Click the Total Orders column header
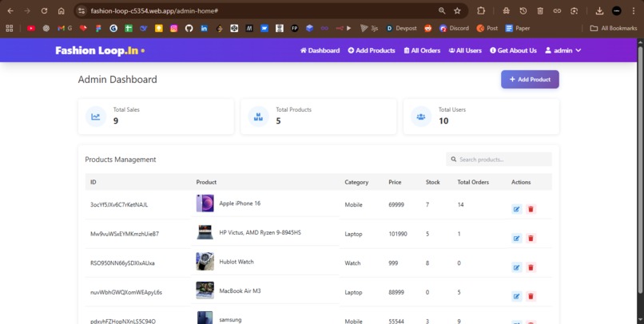This screenshot has height=324, width=644. 473,182
